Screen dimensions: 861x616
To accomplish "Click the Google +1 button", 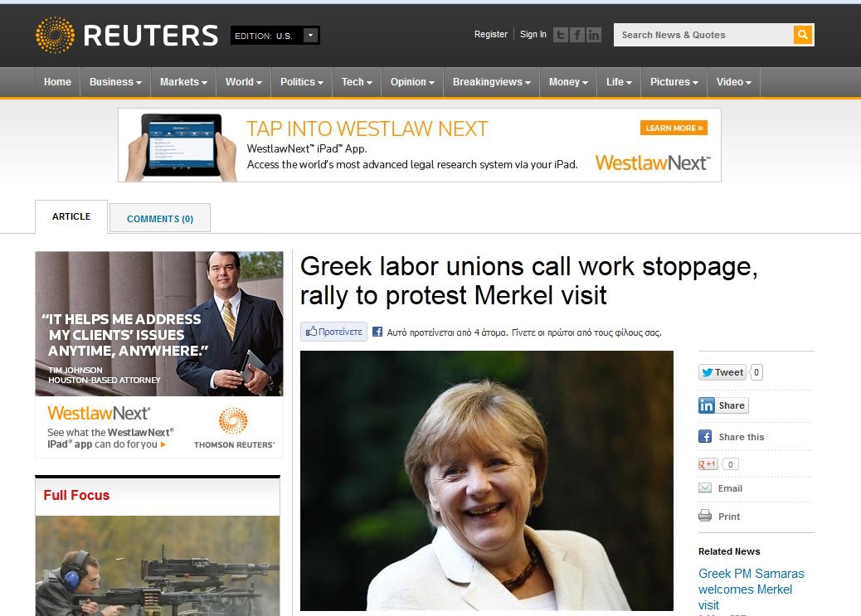I will point(708,464).
